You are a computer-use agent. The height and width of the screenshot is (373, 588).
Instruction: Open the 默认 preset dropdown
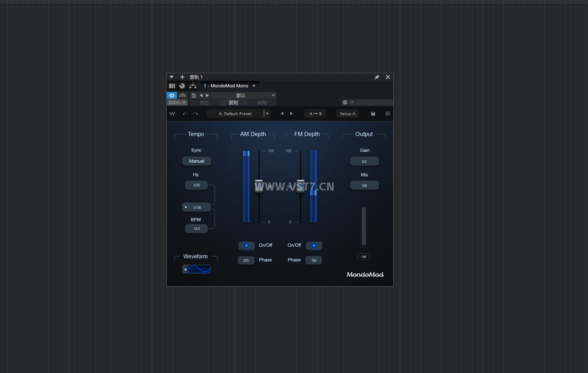pyautogui.click(x=244, y=95)
